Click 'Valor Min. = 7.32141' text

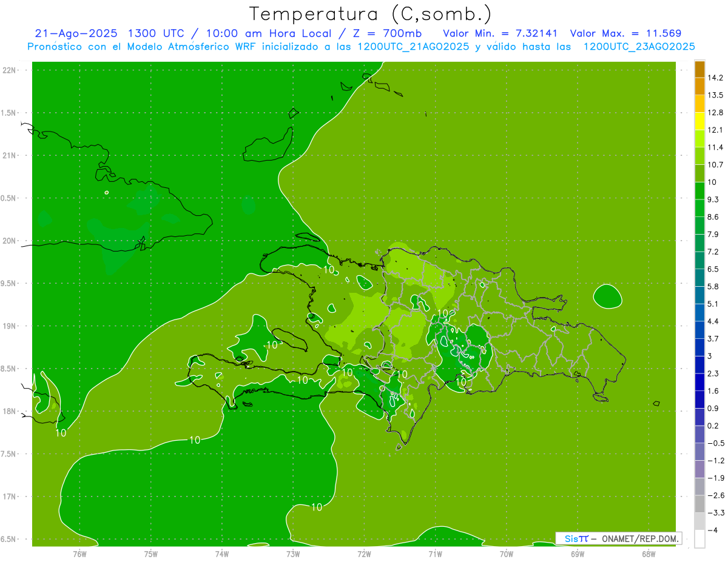pos(500,33)
